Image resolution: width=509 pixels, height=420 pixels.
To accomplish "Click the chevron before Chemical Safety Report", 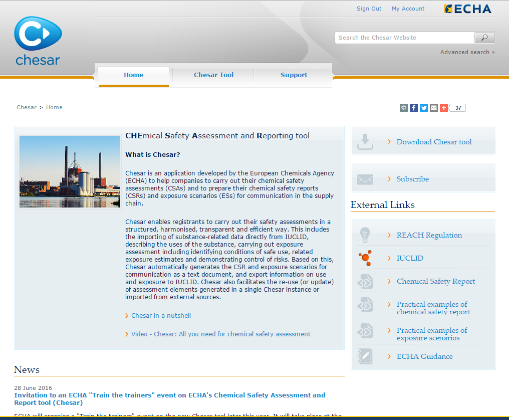I will tap(389, 281).
